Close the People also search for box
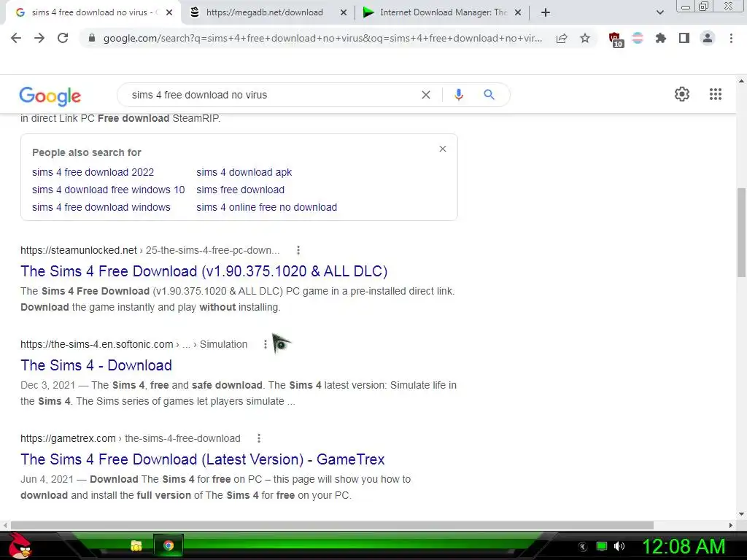 [x=443, y=149]
